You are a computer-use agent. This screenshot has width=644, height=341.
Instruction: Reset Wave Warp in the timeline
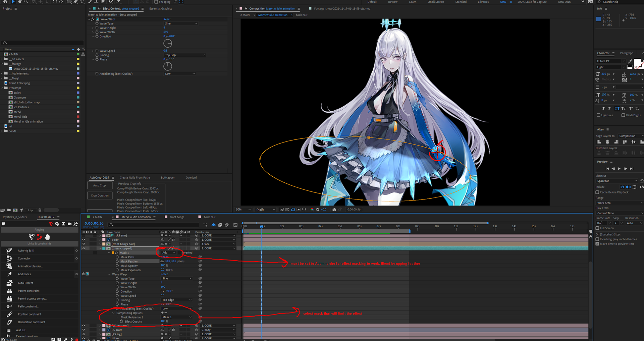coord(164,274)
